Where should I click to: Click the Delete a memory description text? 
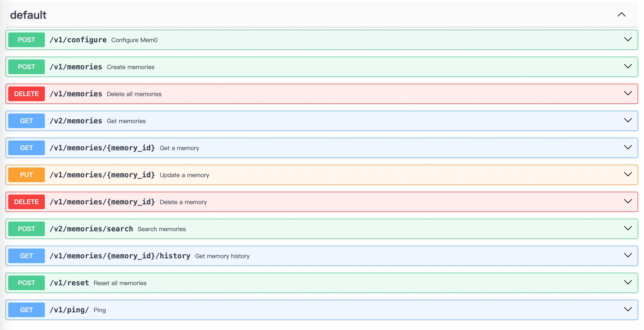point(183,202)
